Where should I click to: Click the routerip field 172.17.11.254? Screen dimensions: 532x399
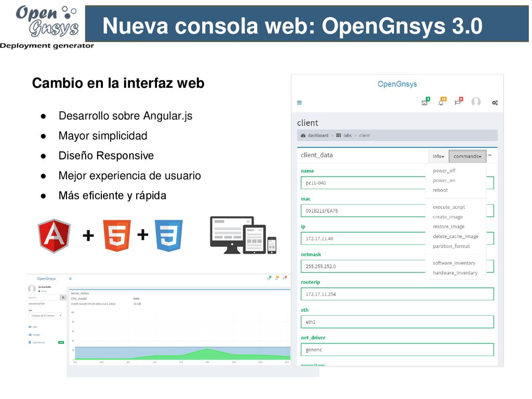[397, 294]
